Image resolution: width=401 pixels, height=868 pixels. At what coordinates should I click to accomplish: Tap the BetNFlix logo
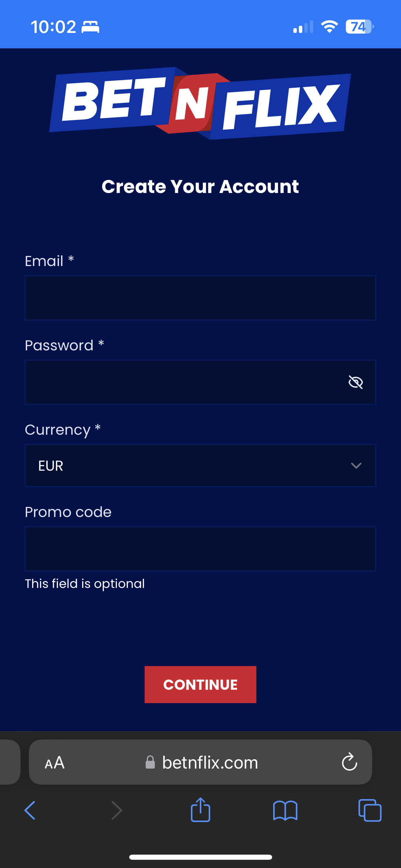click(200, 103)
